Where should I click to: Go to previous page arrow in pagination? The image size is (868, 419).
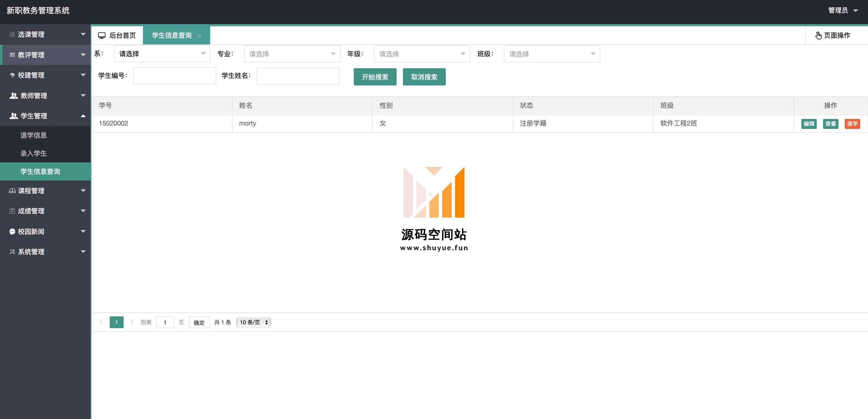(x=101, y=322)
